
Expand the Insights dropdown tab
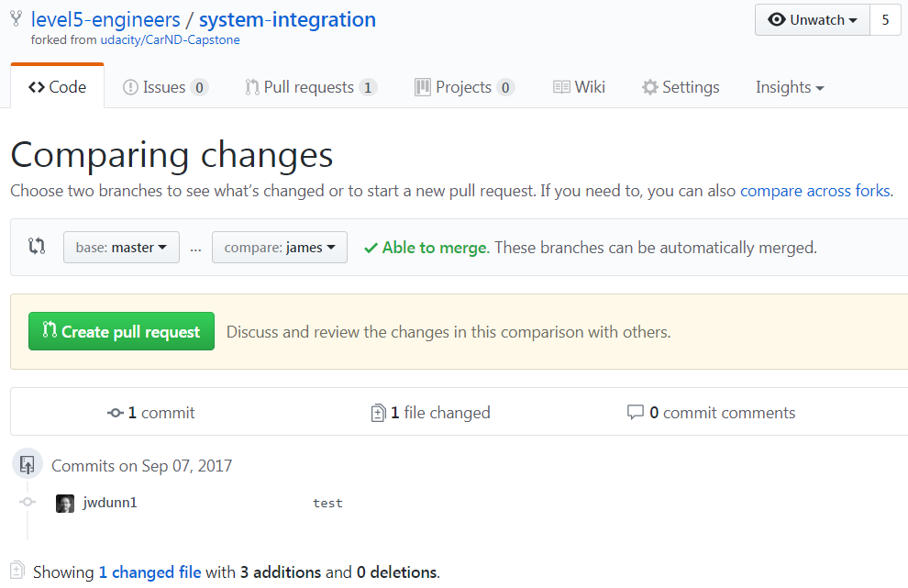(x=790, y=87)
